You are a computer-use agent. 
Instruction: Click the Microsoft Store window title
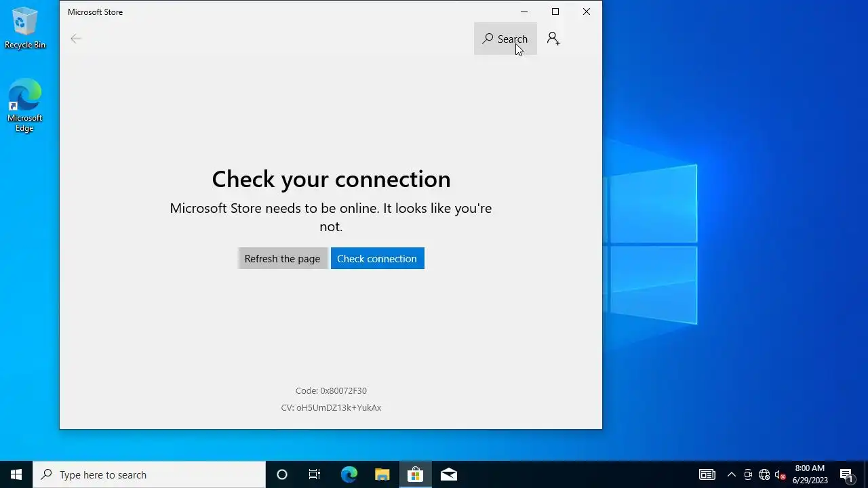pos(95,12)
